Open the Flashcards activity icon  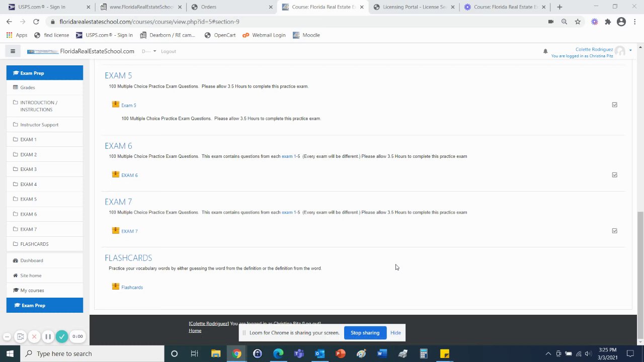point(116,287)
